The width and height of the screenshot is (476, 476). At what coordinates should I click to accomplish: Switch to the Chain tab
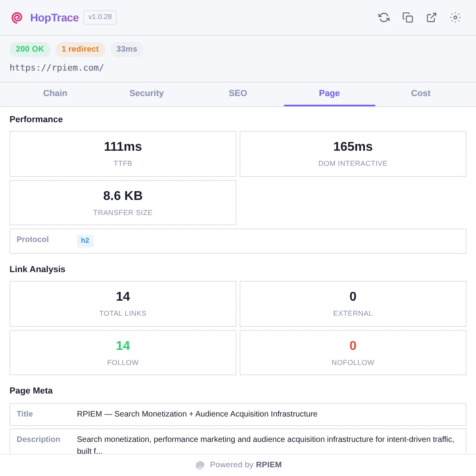click(x=55, y=93)
